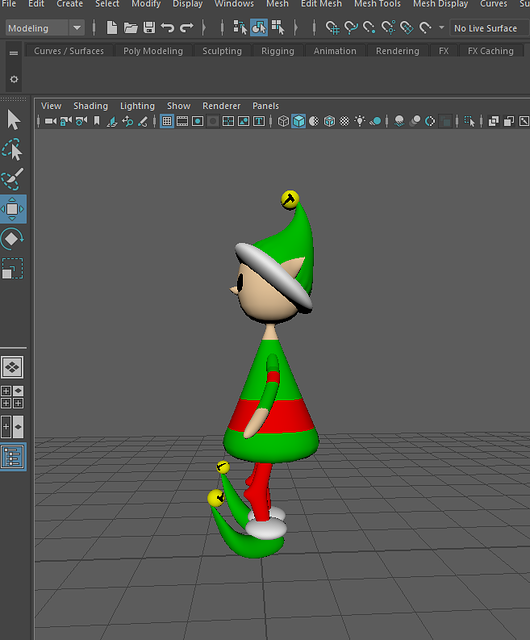Switch to FX Caching shelf tab
This screenshot has width=530, height=640.
tap(490, 51)
